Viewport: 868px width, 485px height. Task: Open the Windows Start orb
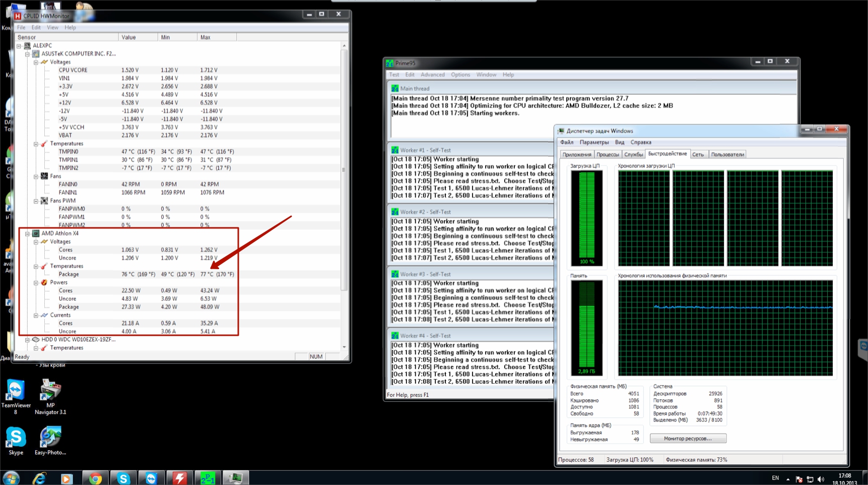(x=11, y=478)
